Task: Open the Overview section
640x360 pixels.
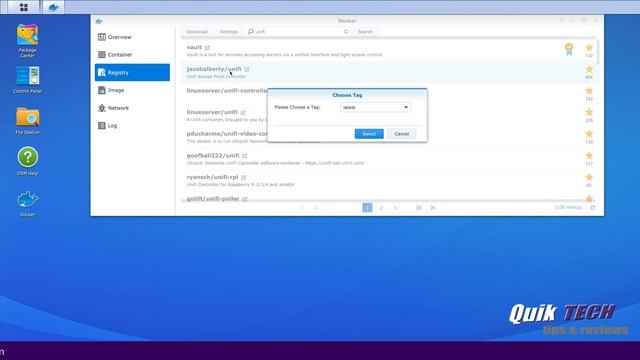Action: tap(132, 37)
